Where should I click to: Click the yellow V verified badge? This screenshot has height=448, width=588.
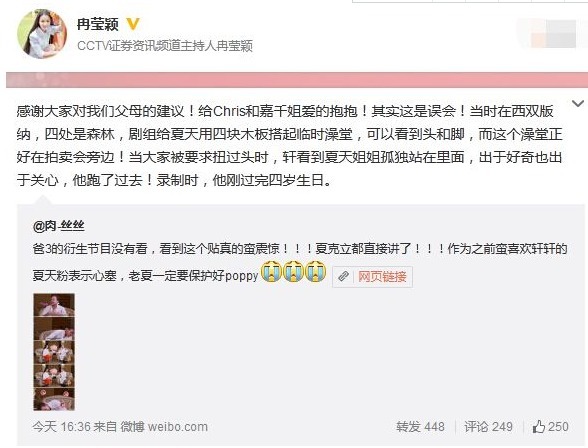132,24
